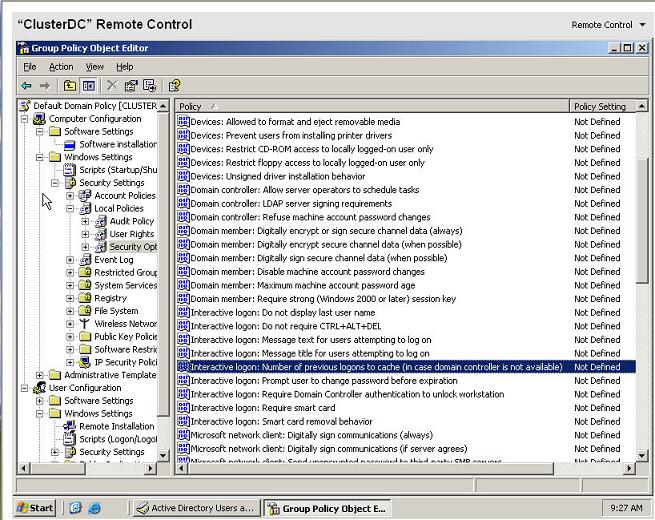
Task: Click the Event Log icon in tree
Action: point(85,260)
